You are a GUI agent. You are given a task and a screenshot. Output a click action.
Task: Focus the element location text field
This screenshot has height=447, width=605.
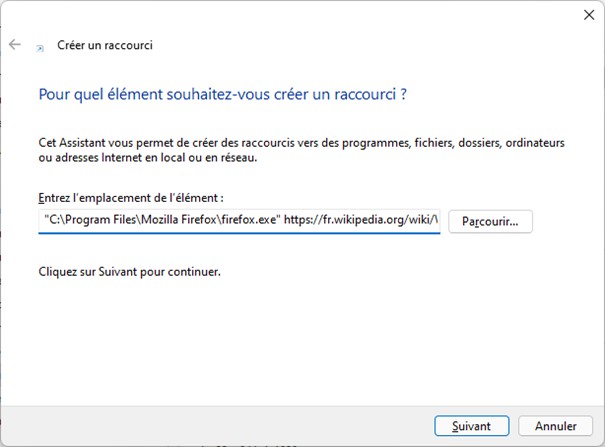[x=239, y=220]
